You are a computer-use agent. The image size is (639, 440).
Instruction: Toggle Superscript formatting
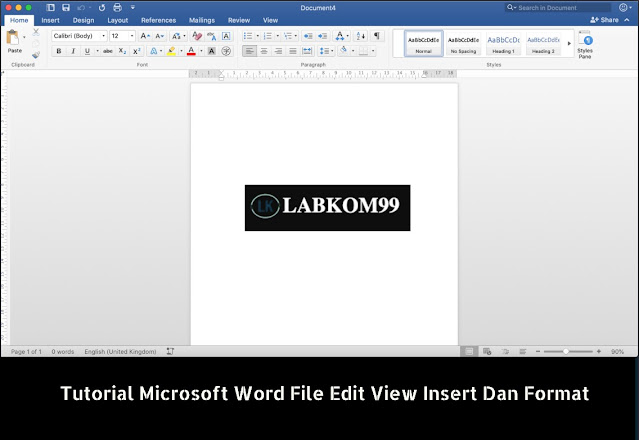tap(137, 51)
